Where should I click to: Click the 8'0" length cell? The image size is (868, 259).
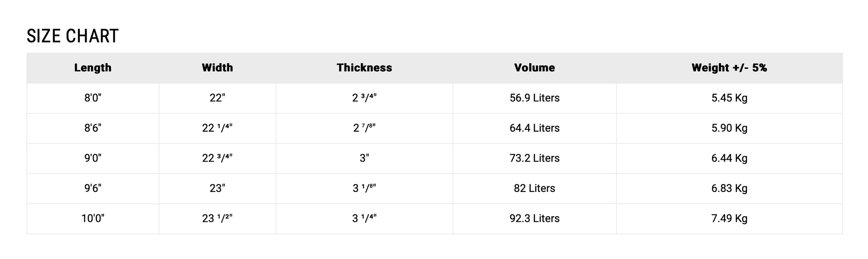click(93, 98)
